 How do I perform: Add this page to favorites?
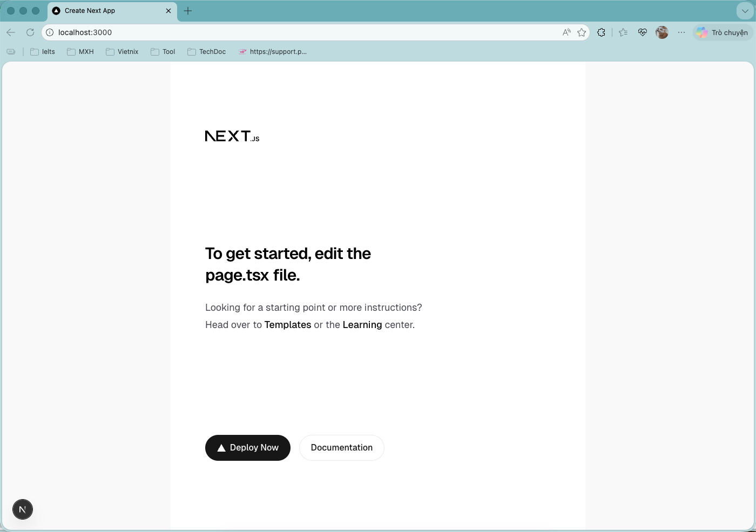tap(582, 32)
